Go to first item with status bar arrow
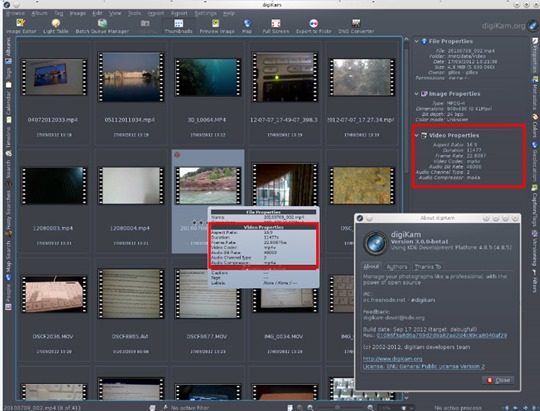The image size is (540, 411). click(x=505, y=408)
